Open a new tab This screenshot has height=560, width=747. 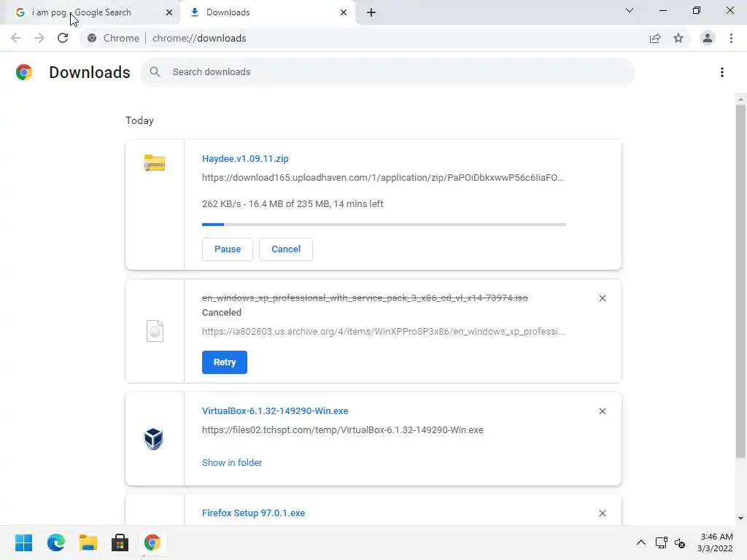[371, 12]
